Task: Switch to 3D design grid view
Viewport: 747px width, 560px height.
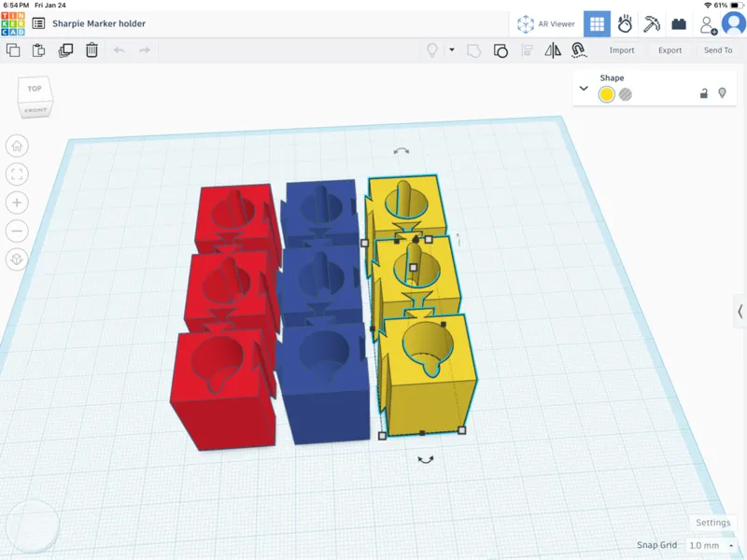Action: [x=597, y=24]
